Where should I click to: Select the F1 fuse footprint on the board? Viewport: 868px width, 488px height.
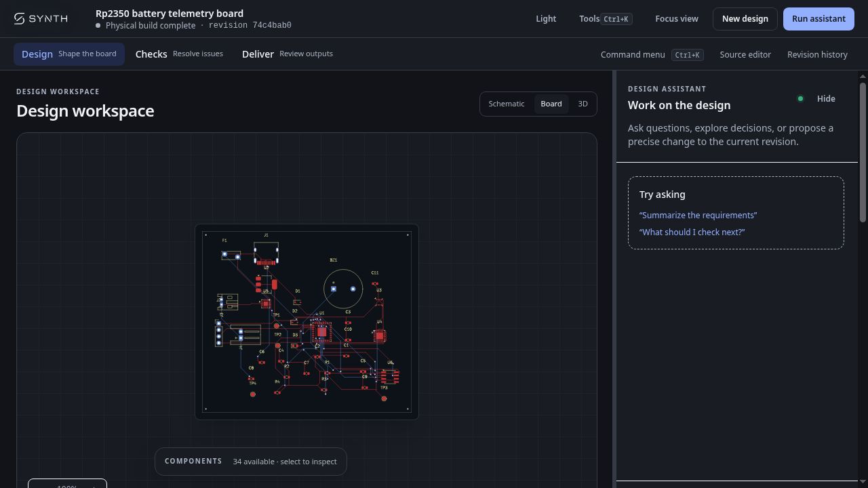(x=231, y=255)
